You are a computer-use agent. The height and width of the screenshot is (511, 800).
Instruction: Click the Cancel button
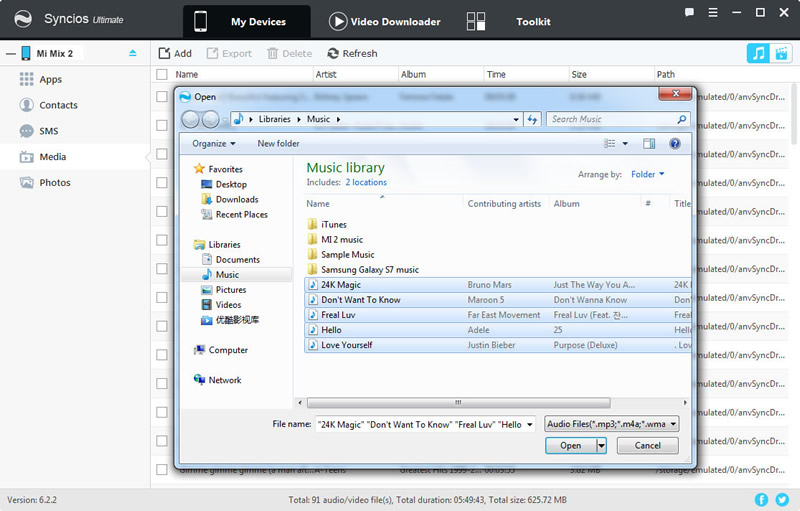tap(647, 446)
